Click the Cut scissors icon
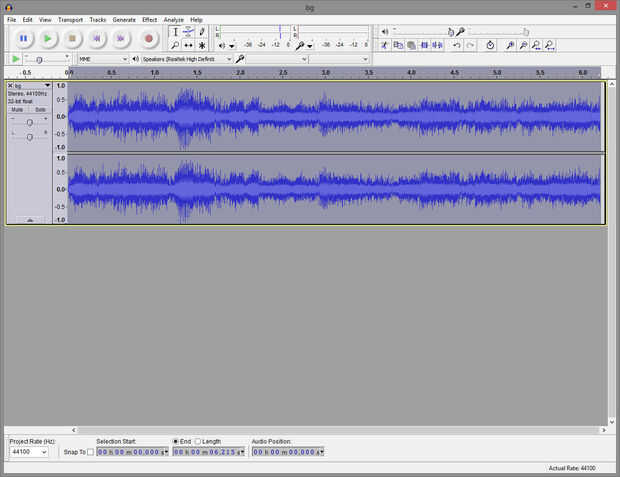Viewport: 620px width, 477px height. coord(384,45)
